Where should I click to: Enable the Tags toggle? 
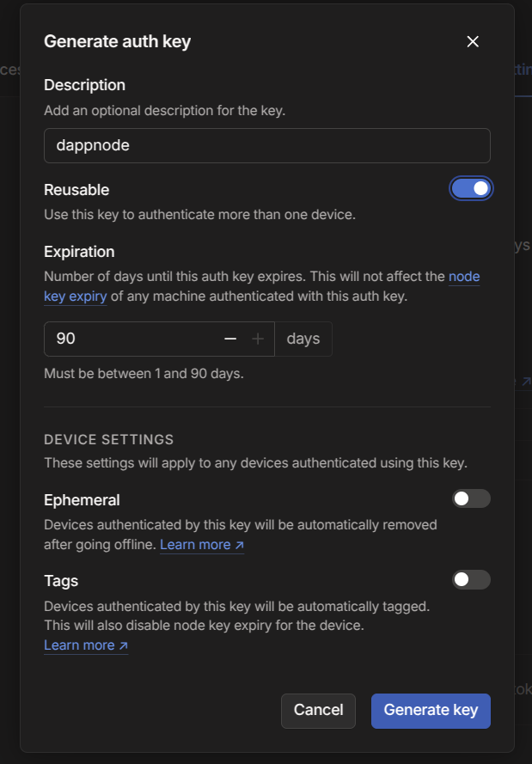pyautogui.click(x=471, y=579)
